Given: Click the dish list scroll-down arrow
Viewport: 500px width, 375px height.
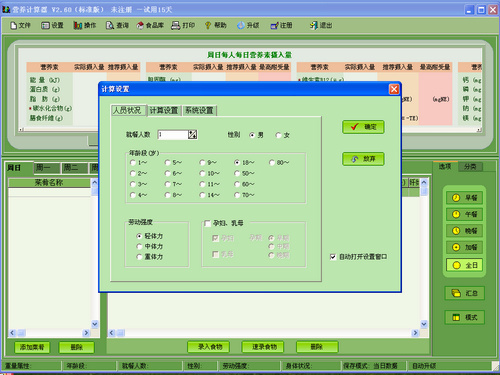Looking at the screenshot, I should [95, 324].
